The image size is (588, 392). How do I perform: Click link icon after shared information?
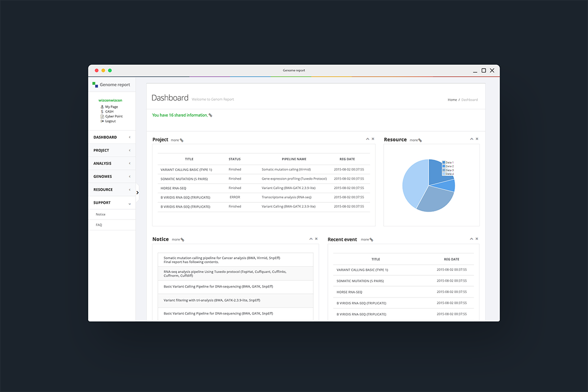tap(211, 115)
